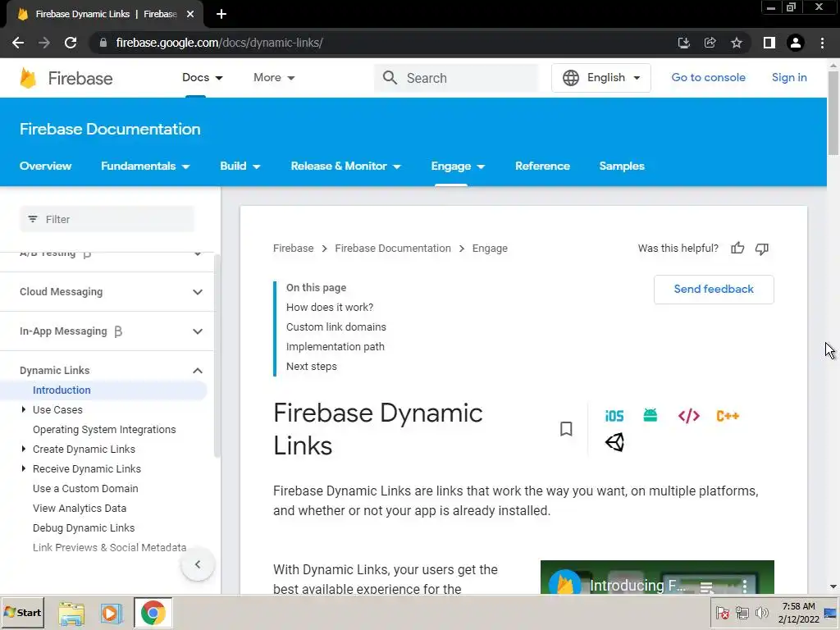Screen dimensions: 840x630
Task: Open the Overview tab
Action: click(x=46, y=166)
